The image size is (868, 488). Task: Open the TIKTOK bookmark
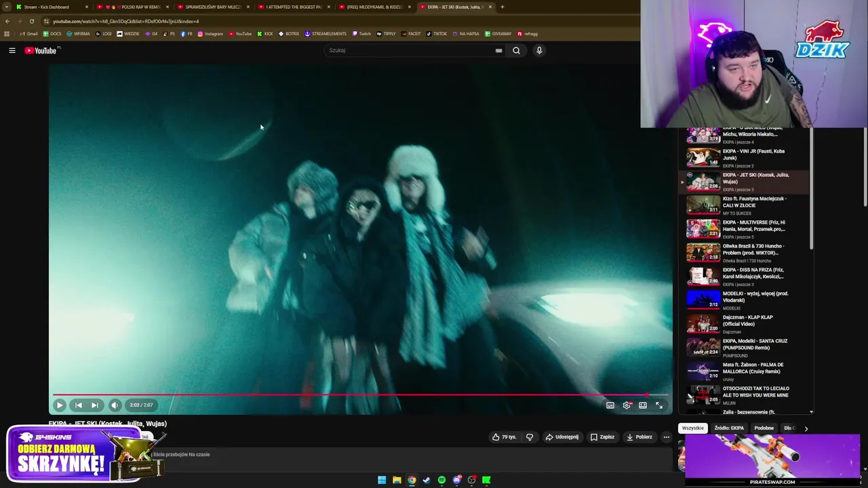click(437, 34)
